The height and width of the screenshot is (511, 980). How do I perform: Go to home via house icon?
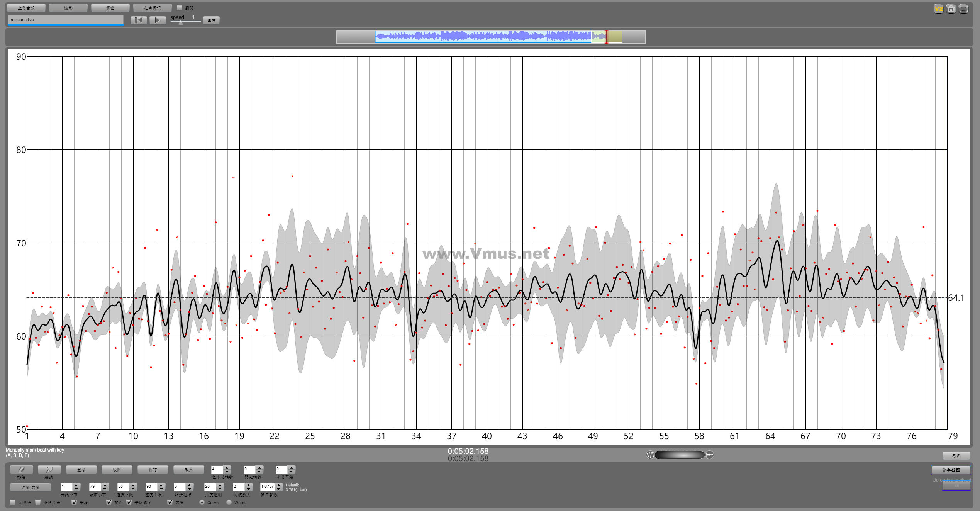click(951, 8)
